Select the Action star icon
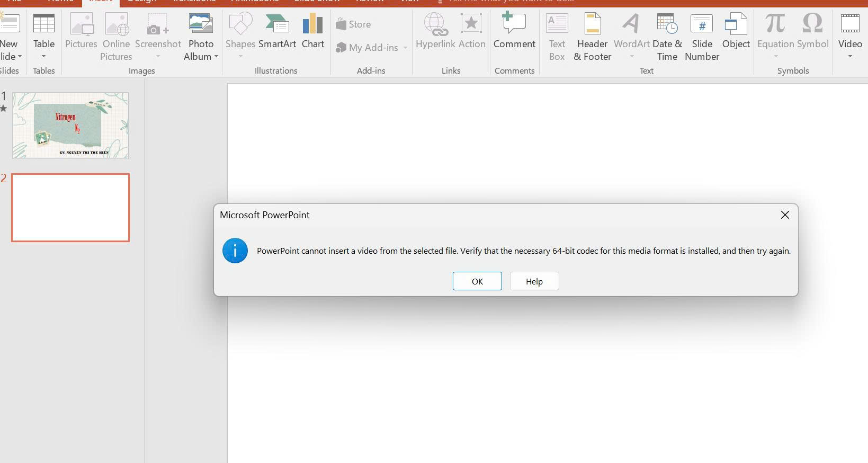Image resolution: width=868 pixels, height=463 pixels. coord(471,24)
